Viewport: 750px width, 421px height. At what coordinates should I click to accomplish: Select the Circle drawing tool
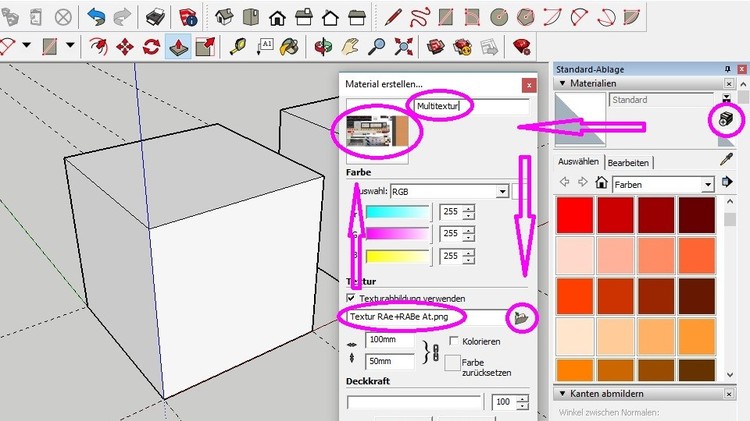point(499,18)
